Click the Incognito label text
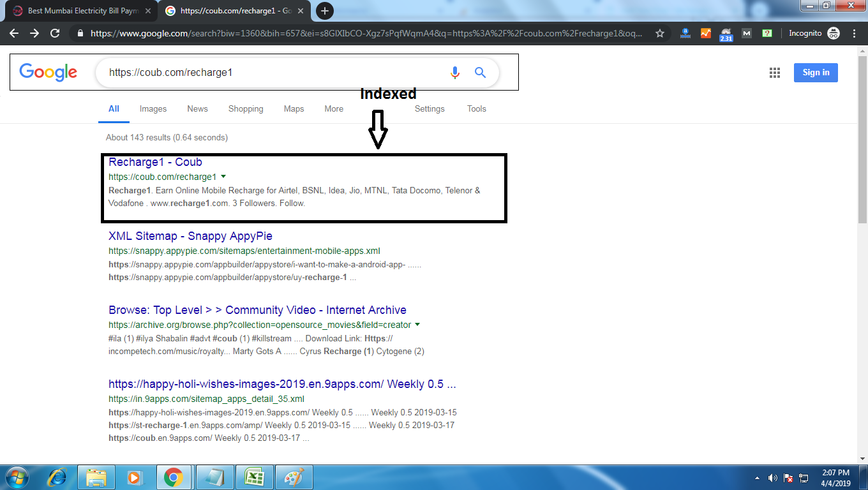Viewport: 868px width, 490px height. coord(805,33)
